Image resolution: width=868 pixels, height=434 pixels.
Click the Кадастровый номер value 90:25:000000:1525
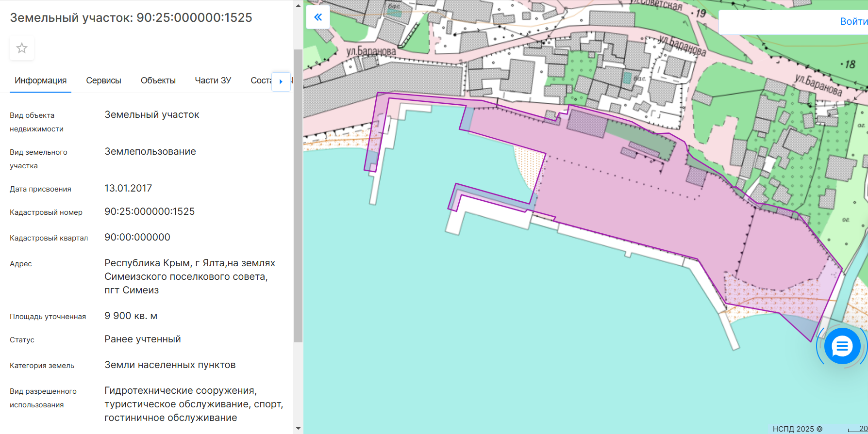pyautogui.click(x=150, y=211)
